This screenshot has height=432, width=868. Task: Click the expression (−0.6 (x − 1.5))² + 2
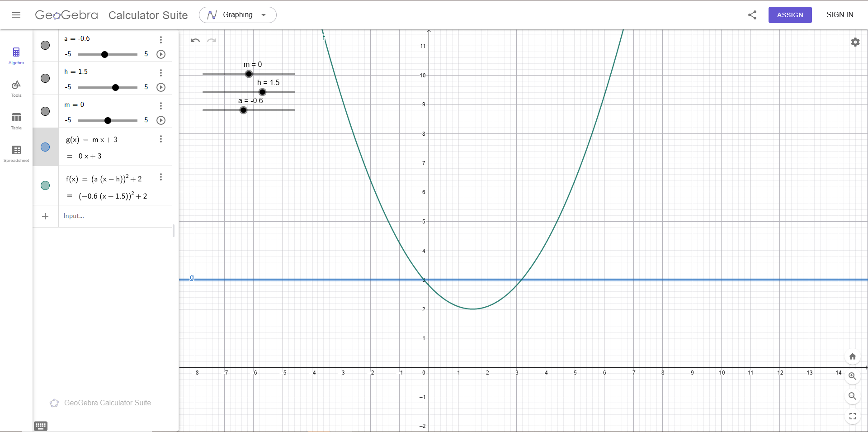coord(113,196)
